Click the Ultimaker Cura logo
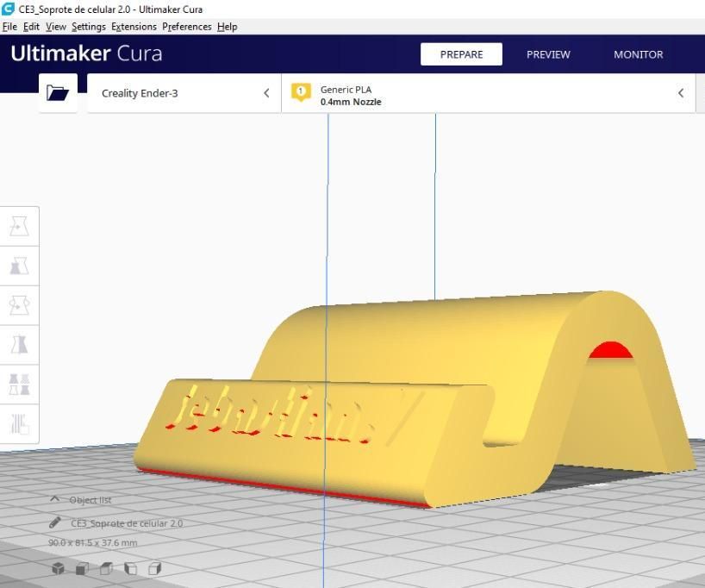 point(86,53)
